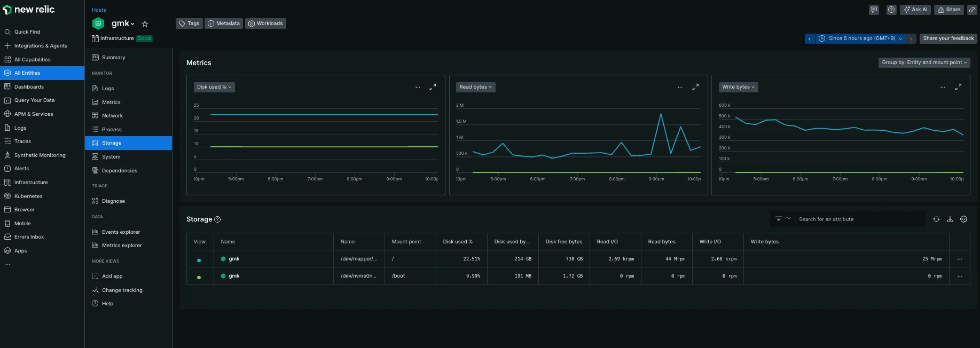Click the favorite star next to gmk
The height and width of the screenshot is (348, 980).
(x=145, y=24)
